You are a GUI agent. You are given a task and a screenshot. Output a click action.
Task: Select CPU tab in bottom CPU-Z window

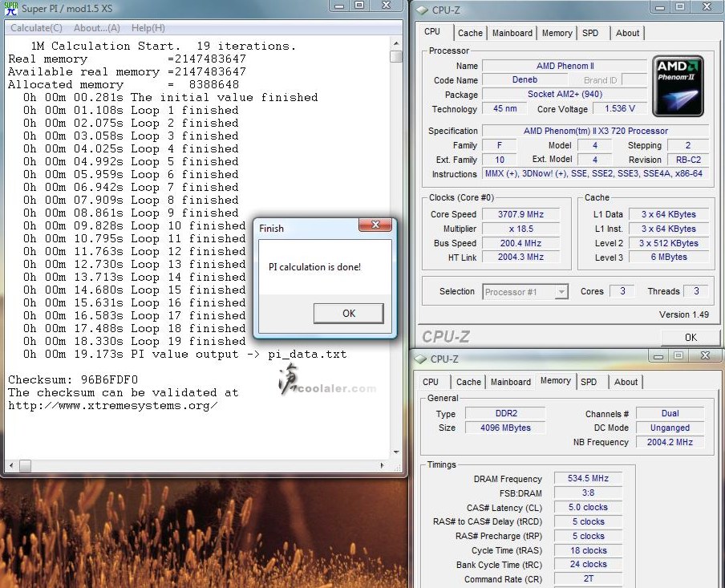pos(431,382)
